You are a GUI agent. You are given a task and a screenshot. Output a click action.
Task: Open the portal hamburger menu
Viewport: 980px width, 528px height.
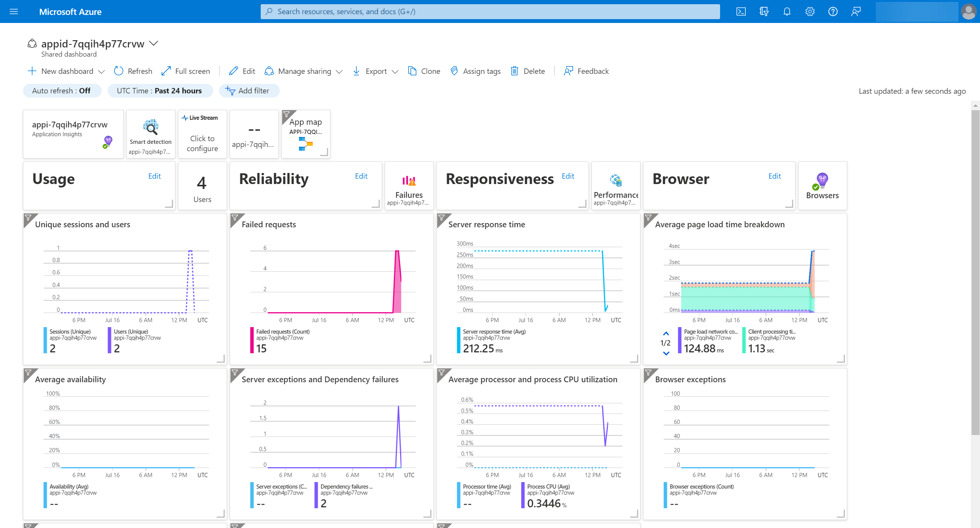pyautogui.click(x=14, y=11)
